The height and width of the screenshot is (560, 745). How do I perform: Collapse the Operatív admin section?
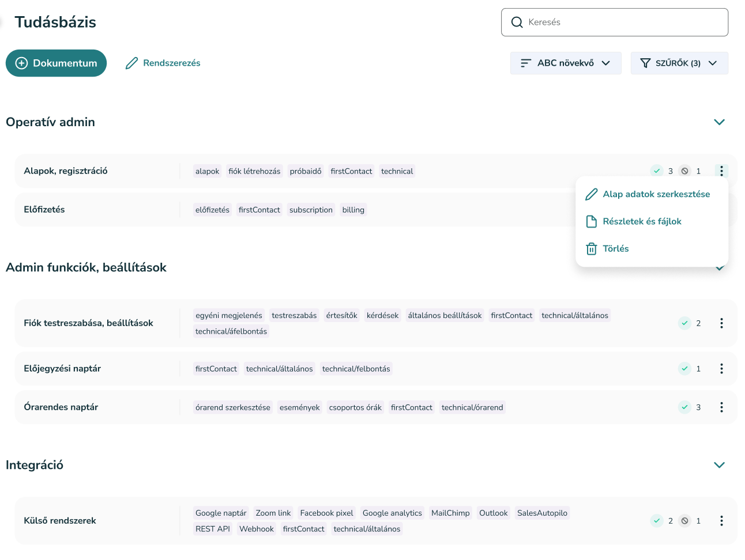pos(719,122)
